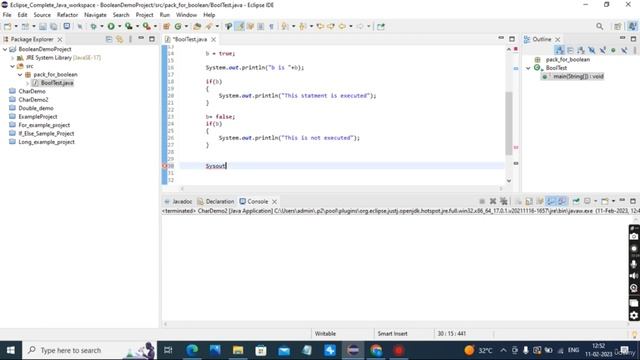Toggle Show Console on Standard Out change
Image resolution: width=640 pixels, height=360 pixels.
pyautogui.click(x=551, y=201)
